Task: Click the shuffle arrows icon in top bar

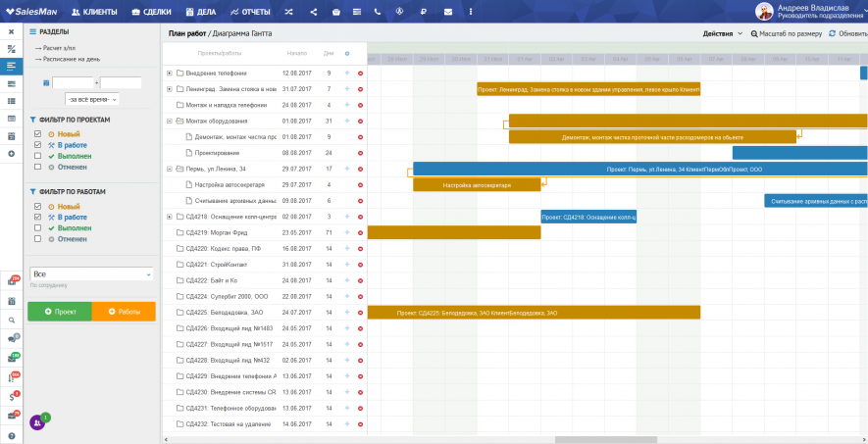Action: click(x=287, y=12)
